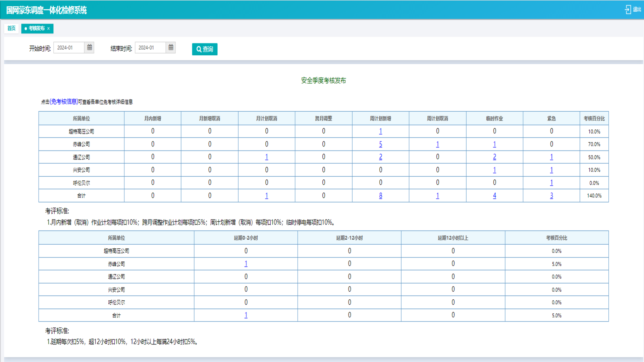Select the 考核发布 tab

pos(36,28)
